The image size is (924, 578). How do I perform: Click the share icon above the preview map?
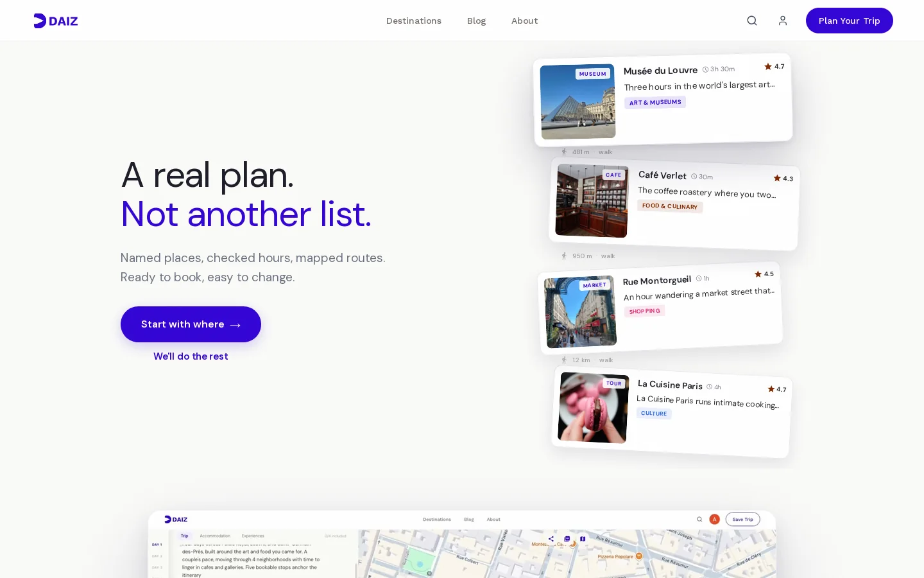tap(551, 539)
